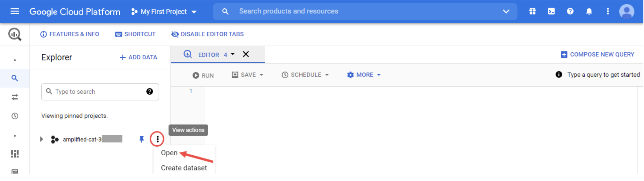This screenshot has width=644, height=181.
Task: Select Open from the actions menu
Action: (169, 153)
